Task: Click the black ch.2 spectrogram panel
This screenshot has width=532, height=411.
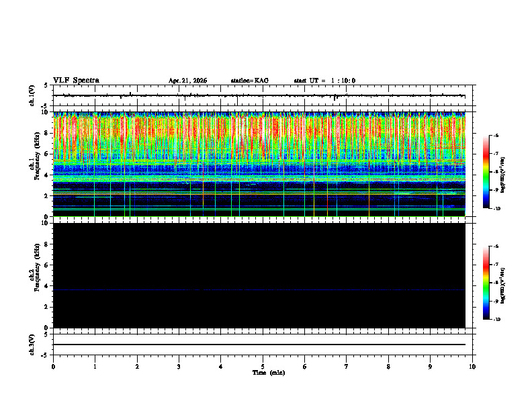Action: (x=259, y=275)
